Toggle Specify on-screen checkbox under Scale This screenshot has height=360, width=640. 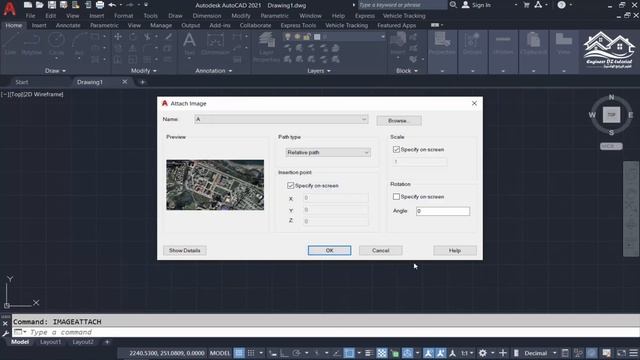(x=396, y=149)
